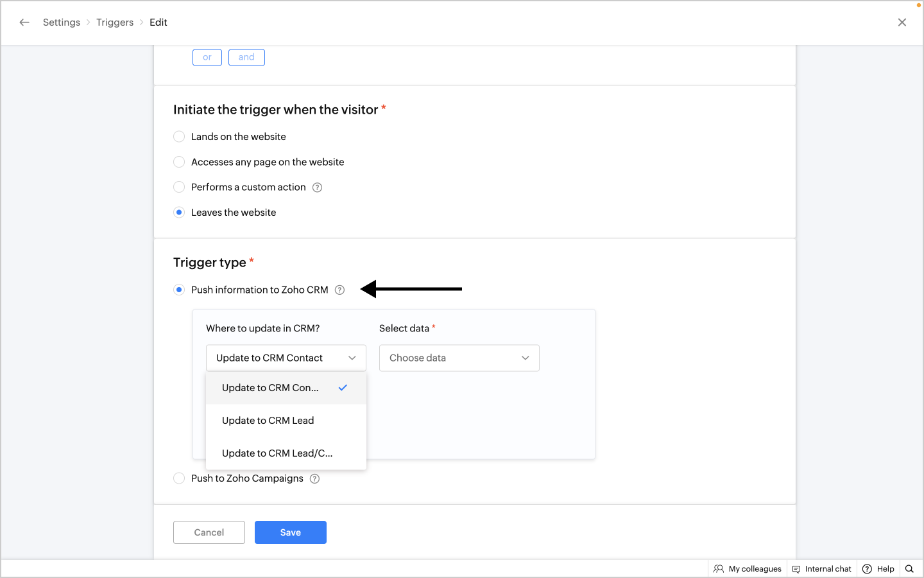Screen dimensions: 924x578
Task: Choose Update to CRM Lead option
Action: 268,421
